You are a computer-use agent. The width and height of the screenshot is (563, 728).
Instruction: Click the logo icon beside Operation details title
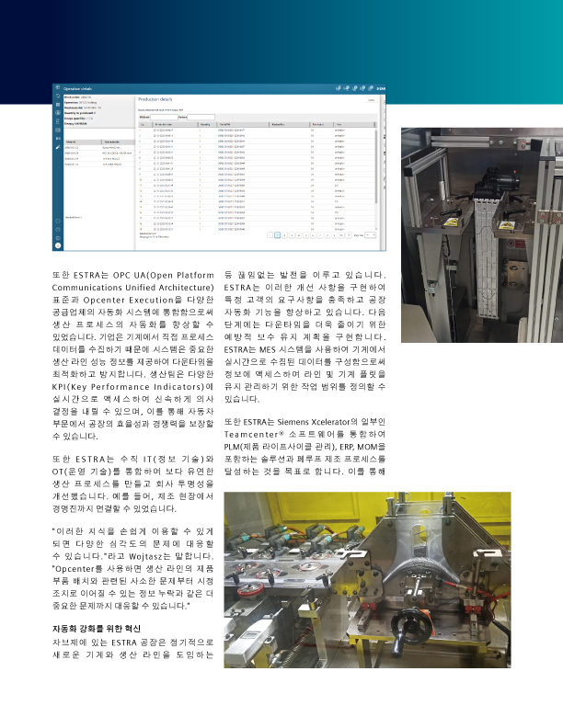click(x=58, y=86)
